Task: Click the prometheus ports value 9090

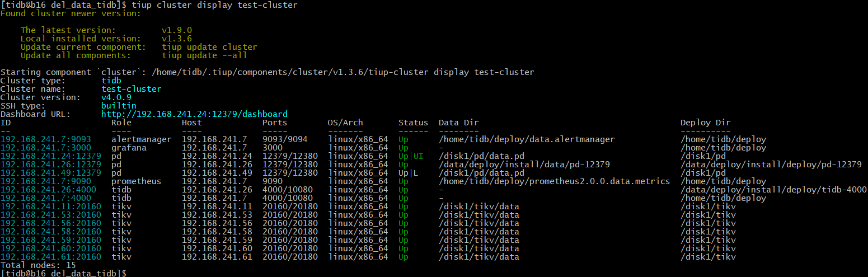Action: pos(273,181)
